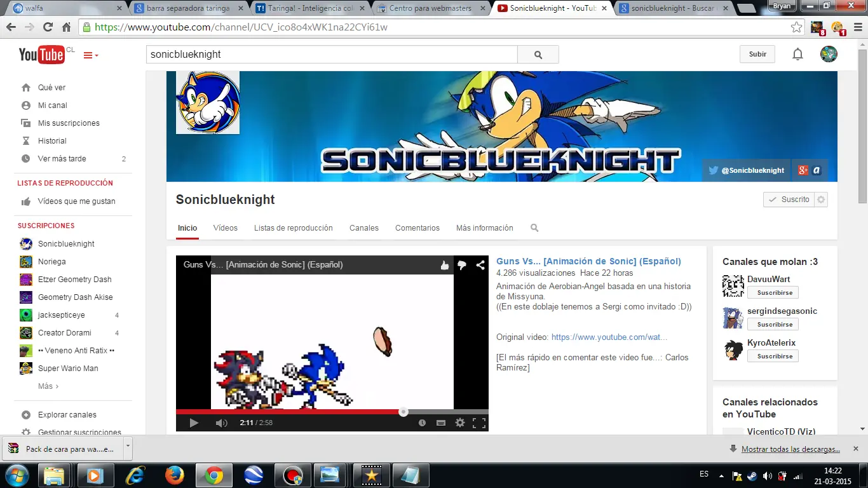This screenshot has height=488, width=868.
Task: Open the Más información tab
Action: click(x=485, y=228)
